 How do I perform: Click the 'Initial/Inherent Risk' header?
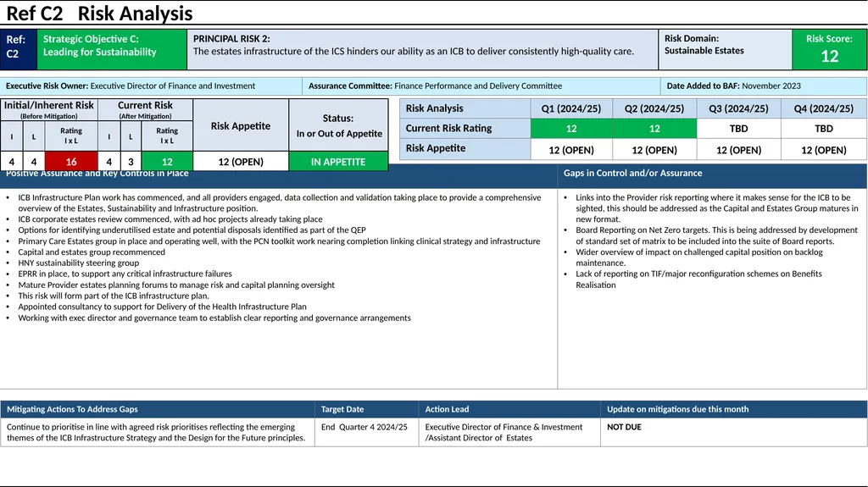pyautogui.click(x=48, y=109)
